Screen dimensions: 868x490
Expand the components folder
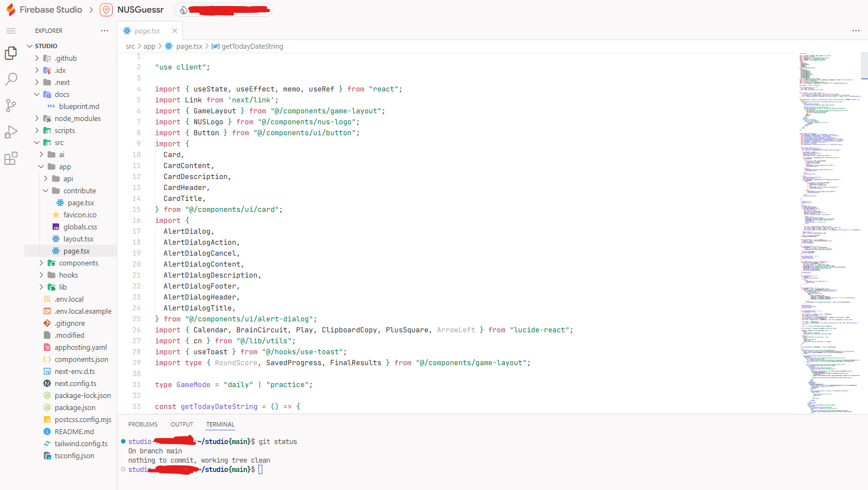point(42,263)
